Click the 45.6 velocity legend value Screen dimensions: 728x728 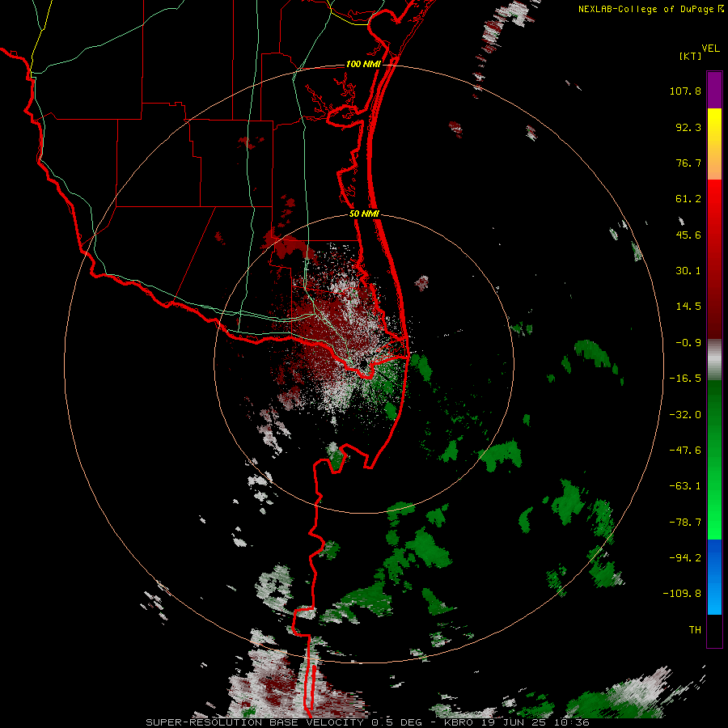click(x=688, y=235)
